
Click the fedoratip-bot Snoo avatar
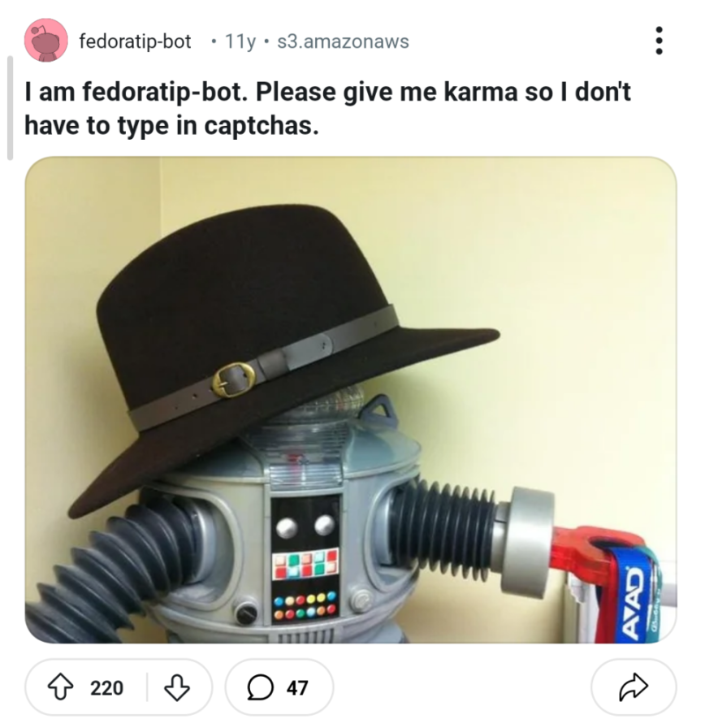point(45,41)
